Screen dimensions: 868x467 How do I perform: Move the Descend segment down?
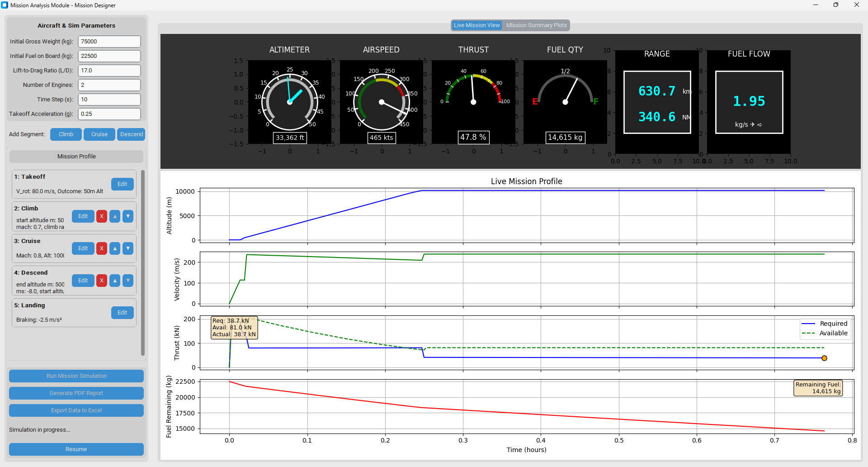click(128, 281)
